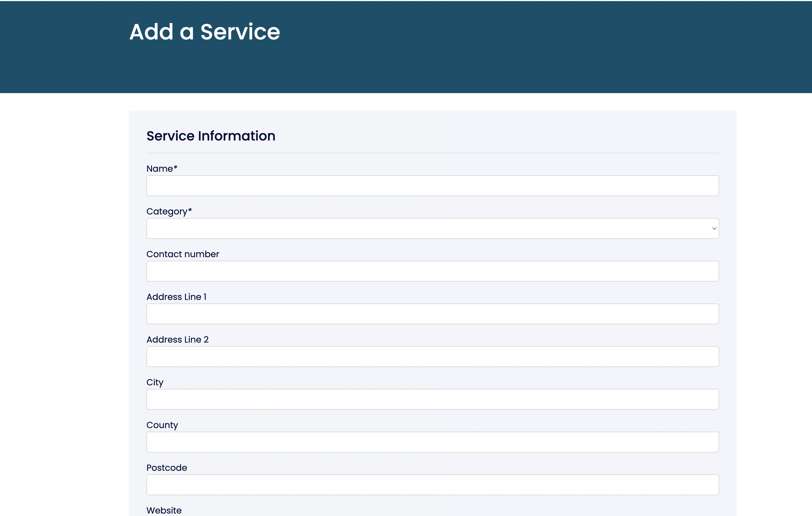Click the Address Line 2 label
This screenshot has width=812, height=516.
[x=177, y=340]
